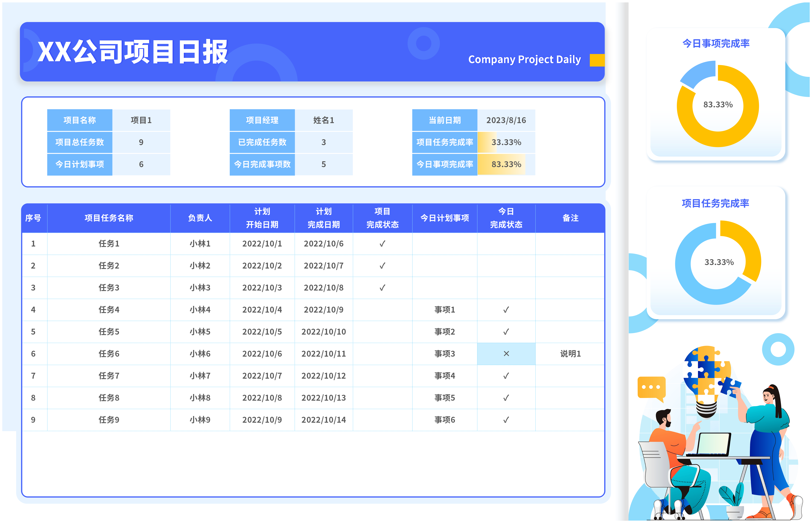Screen dimensions: 812x523
Task: Select the 项目任务名称 column header
Action: point(109,218)
